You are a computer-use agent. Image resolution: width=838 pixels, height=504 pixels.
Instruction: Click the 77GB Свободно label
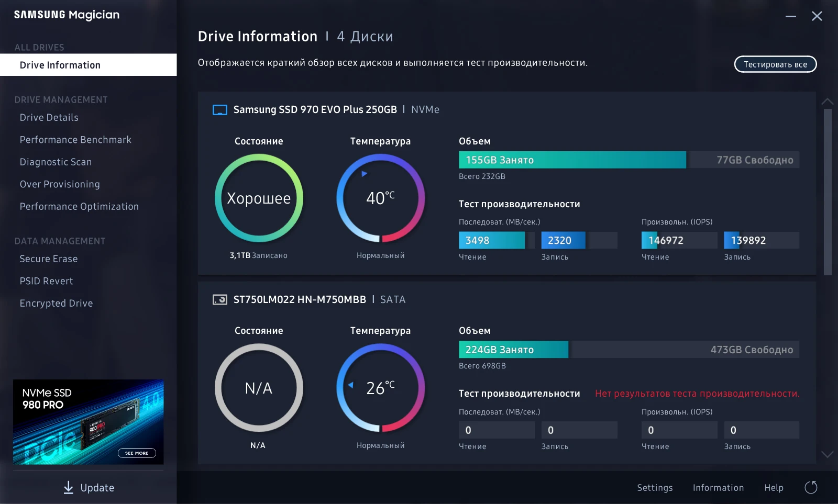pyautogui.click(x=755, y=160)
